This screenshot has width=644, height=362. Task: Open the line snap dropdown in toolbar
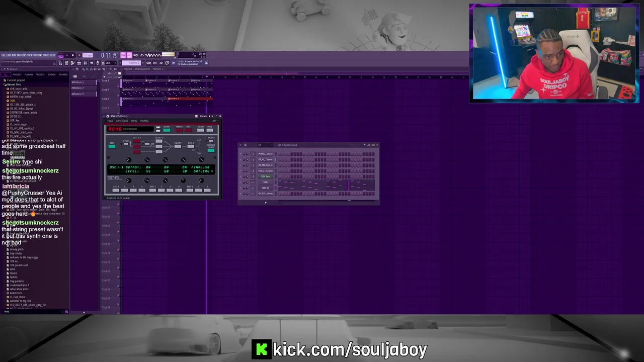point(111,63)
